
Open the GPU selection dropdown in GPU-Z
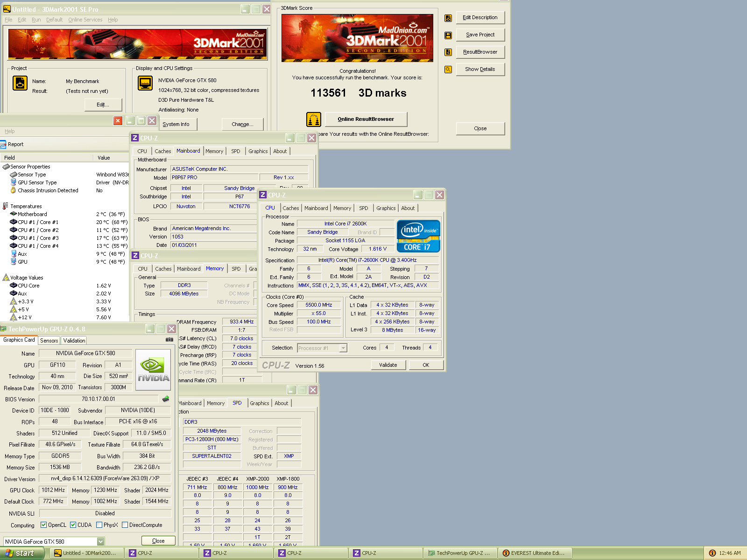100,541
